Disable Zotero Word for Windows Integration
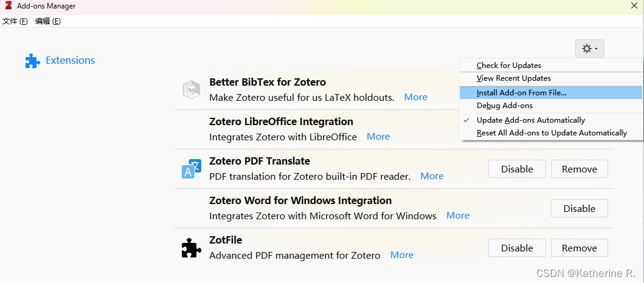This screenshot has width=644, height=283. (x=579, y=208)
